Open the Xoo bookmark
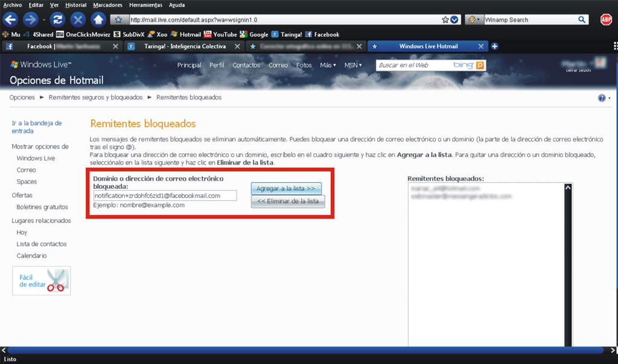Screen dimensions: 618x364 pyautogui.click(x=158, y=34)
